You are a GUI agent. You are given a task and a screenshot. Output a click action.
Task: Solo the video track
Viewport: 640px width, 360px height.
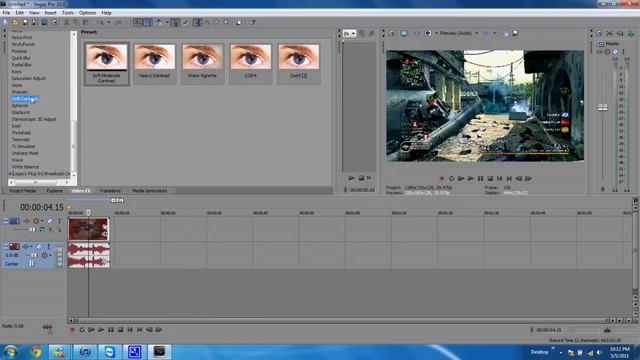pyautogui.click(x=59, y=221)
